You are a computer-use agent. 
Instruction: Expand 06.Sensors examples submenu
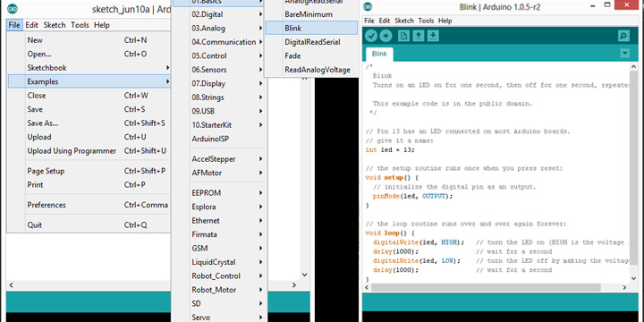pyautogui.click(x=225, y=70)
